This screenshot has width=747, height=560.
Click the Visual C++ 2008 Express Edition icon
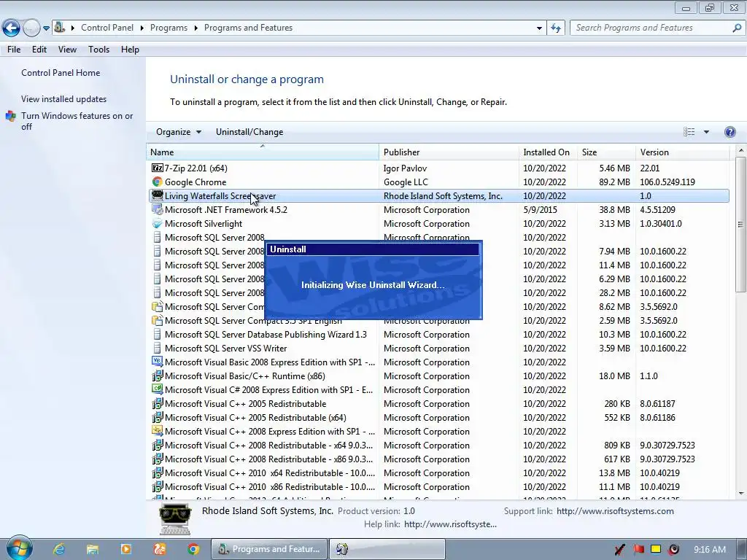[x=158, y=431]
